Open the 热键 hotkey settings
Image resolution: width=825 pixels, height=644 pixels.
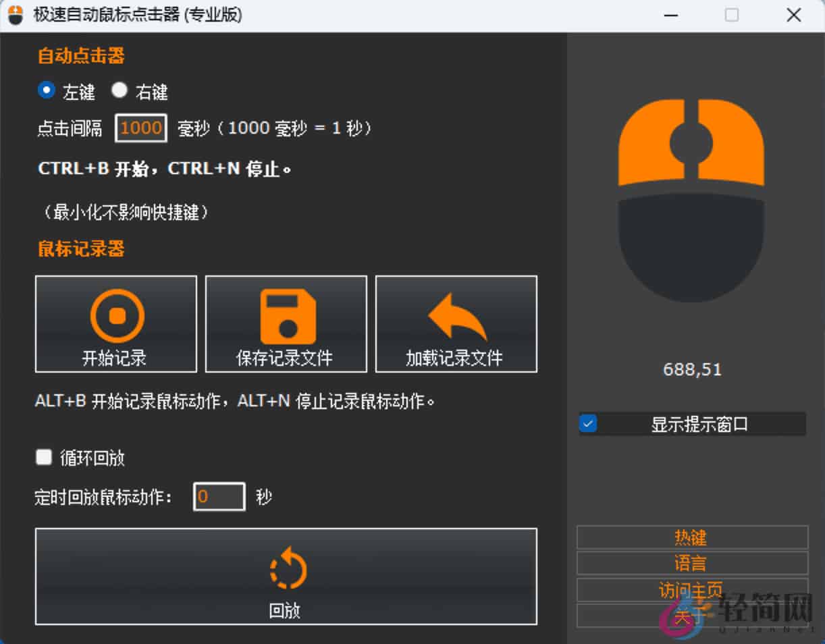tap(692, 537)
